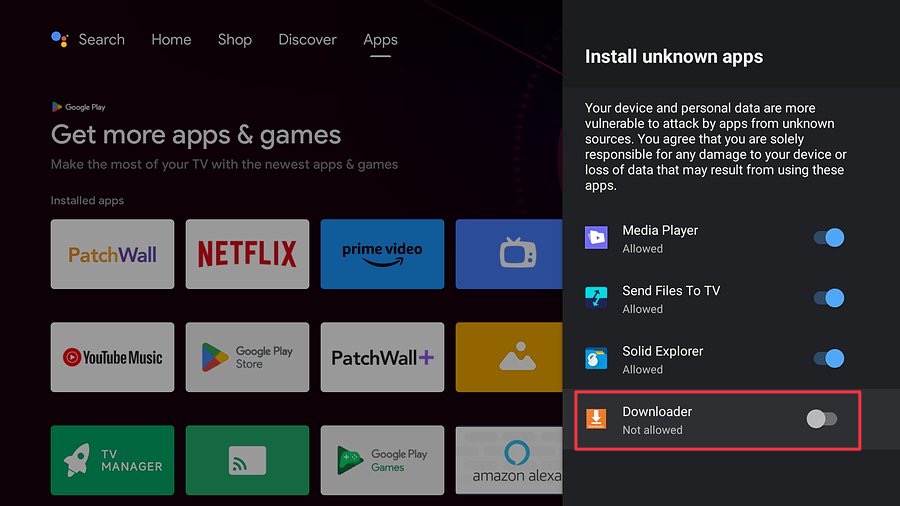Click the 'Install unknown apps' title

tap(674, 57)
